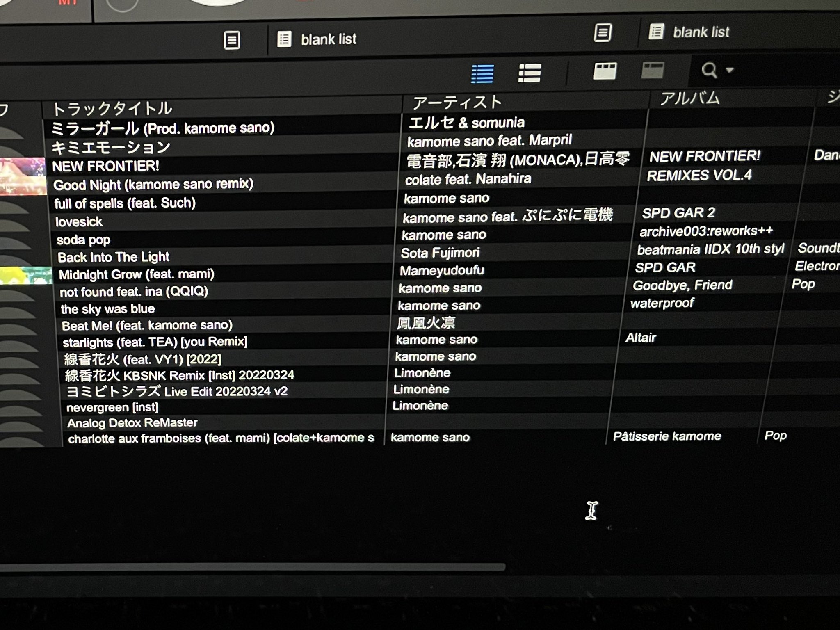The height and width of the screenshot is (630, 840).
Task: Select the Analog Detox ReMaster track row
Action: click(132, 423)
